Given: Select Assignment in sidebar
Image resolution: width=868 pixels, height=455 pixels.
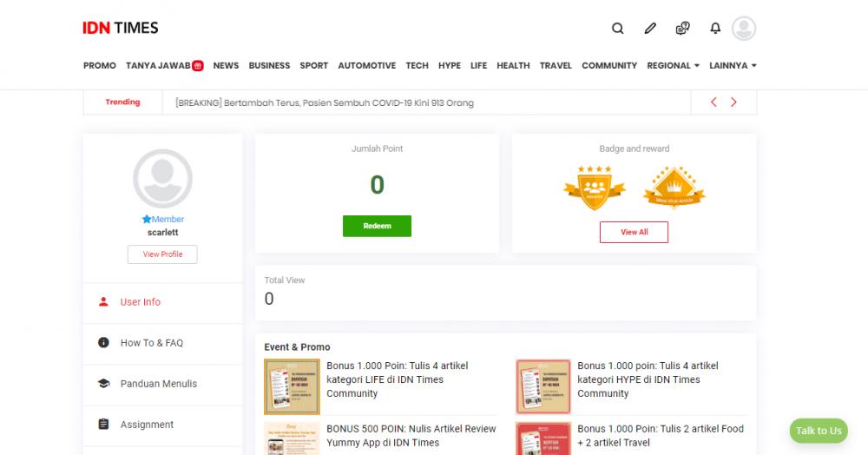Looking at the screenshot, I should pyautogui.click(x=163, y=425).
